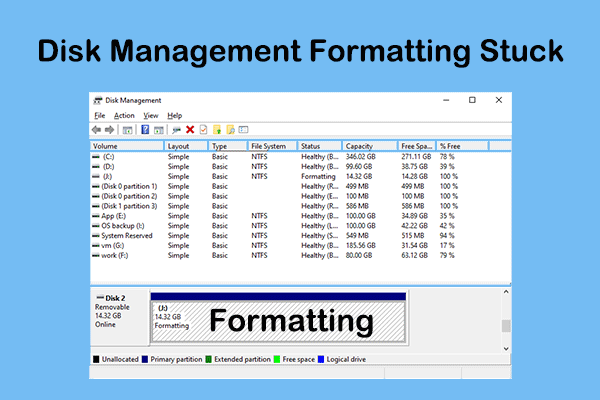Sort by the Capacity column header
Viewport: 600px width, 400px height.
pos(370,146)
